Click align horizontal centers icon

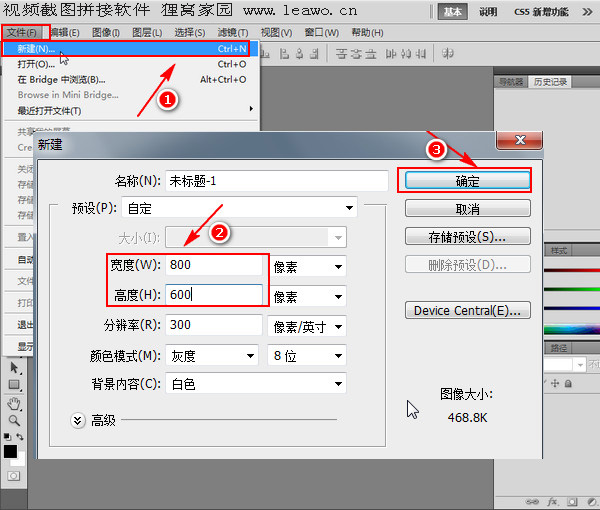[x=300, y=54]
